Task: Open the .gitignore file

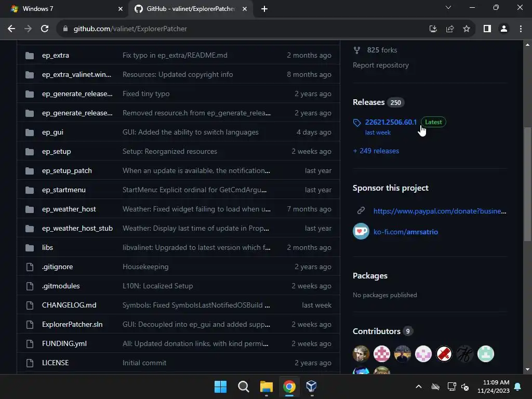Action: coord(57,267)
